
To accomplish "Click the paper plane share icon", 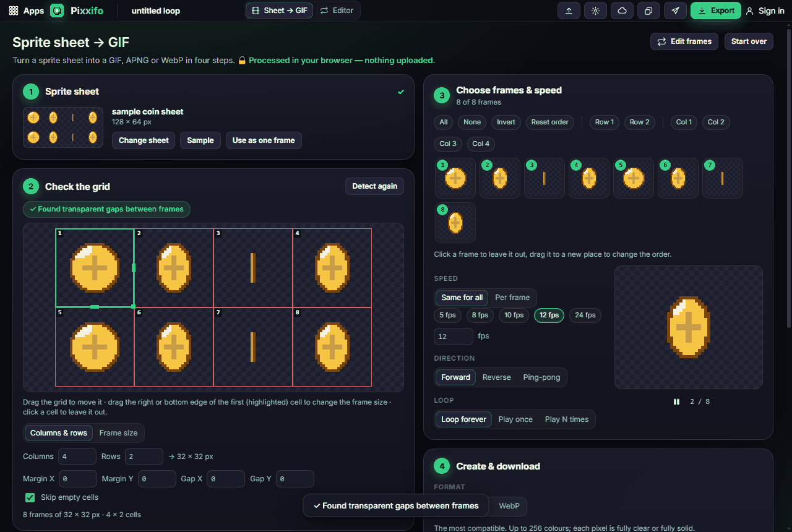I will [675, 11].
